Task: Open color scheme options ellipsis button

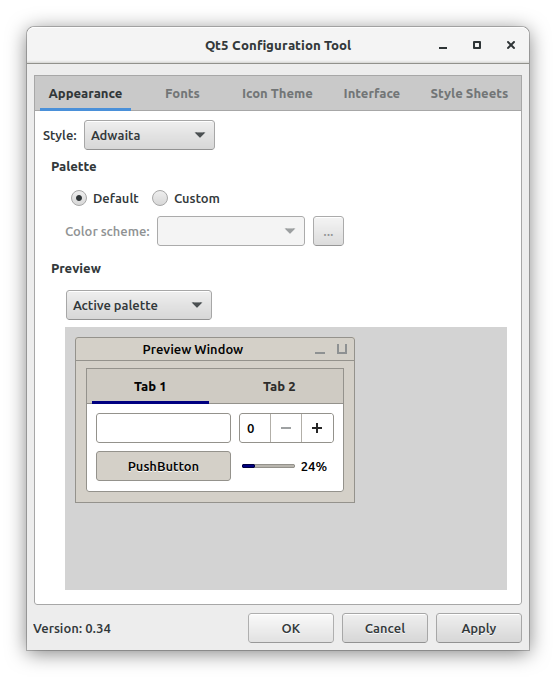Action: coord(328,231)
